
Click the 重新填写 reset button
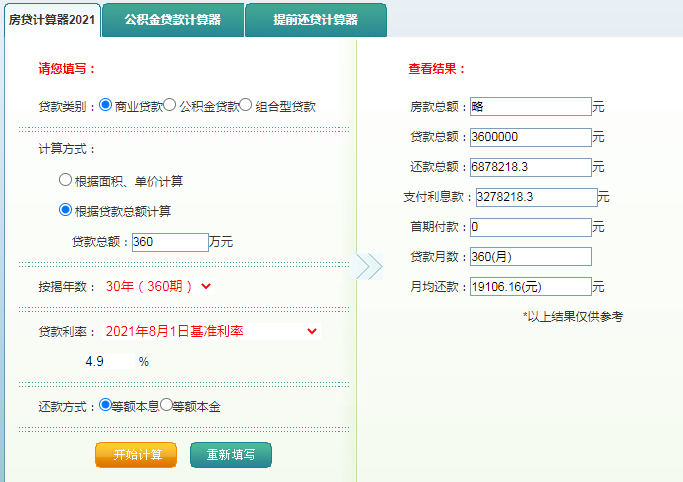(231, 455)
